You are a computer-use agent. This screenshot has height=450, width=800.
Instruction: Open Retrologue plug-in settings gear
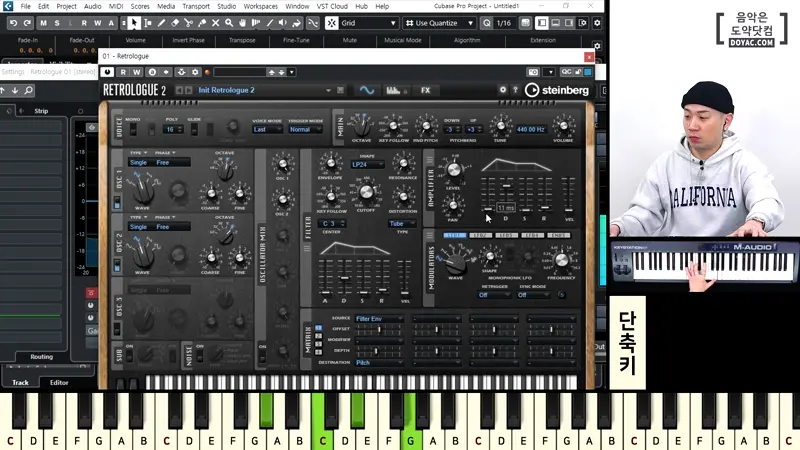coord(503,90)
